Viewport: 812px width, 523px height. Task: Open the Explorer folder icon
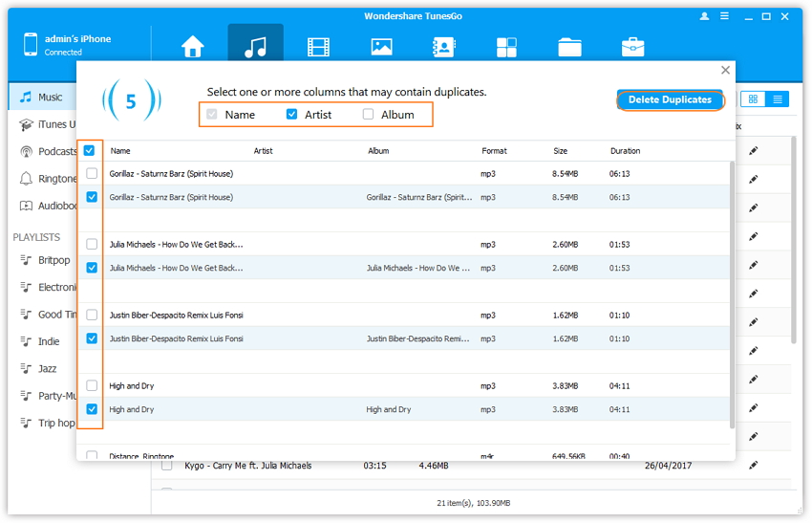(x=569, y=47)
